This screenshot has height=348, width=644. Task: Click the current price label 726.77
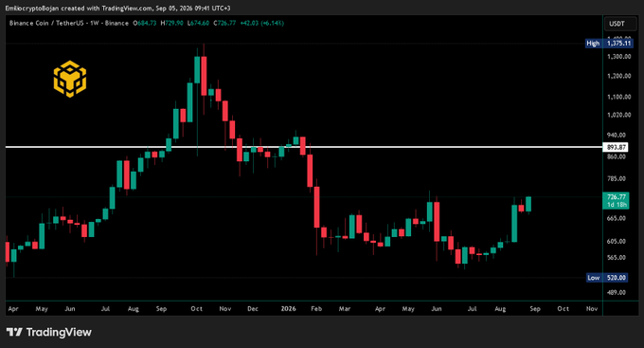tap(616, 200)
